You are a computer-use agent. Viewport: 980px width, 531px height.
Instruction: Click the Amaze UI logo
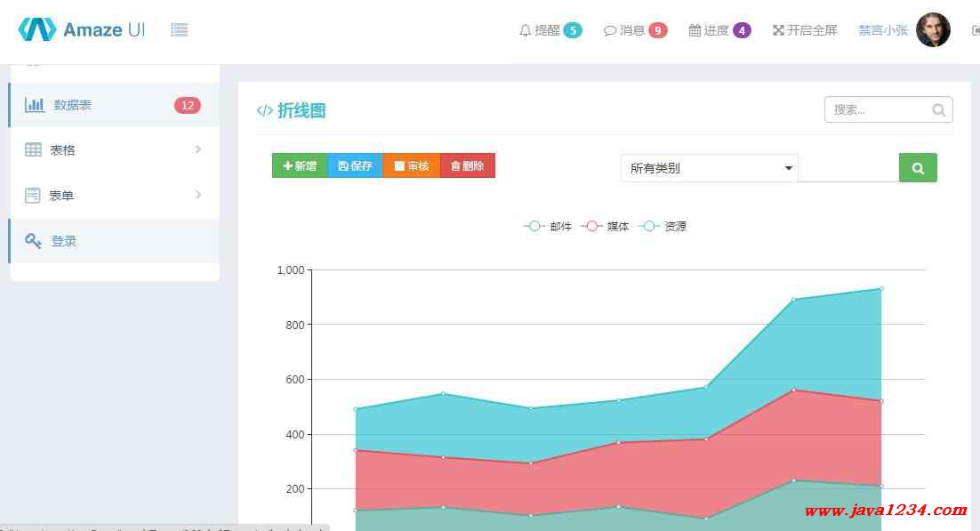click(81, 29)
